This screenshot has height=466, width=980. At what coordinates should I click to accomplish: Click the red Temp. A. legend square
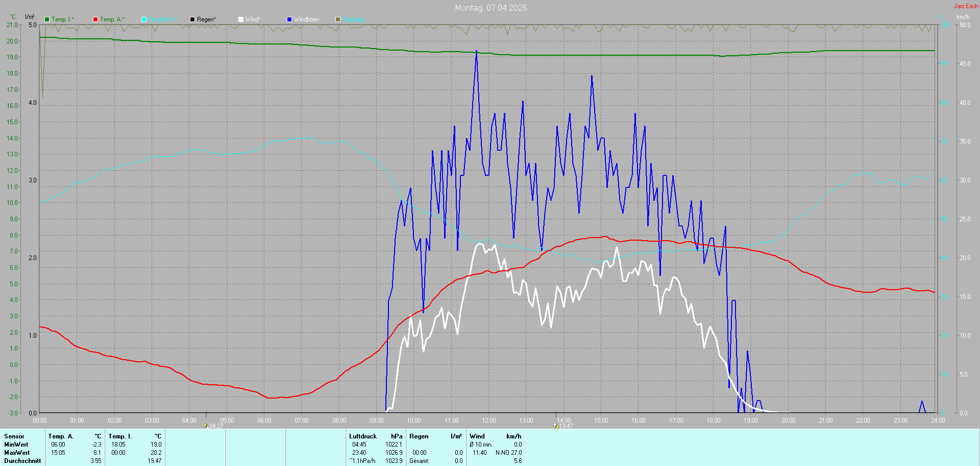(x=95, y=19)
